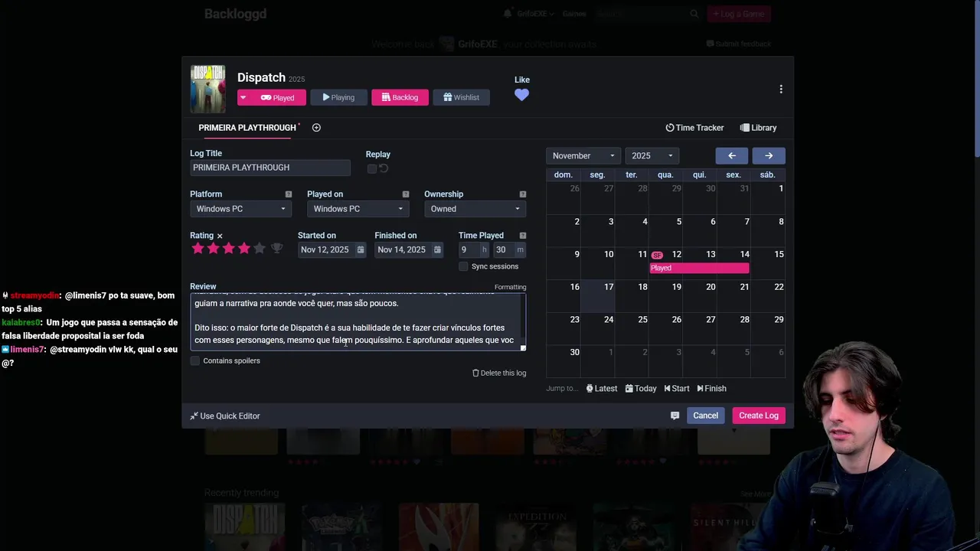Click the Create Log button
980x551 pixels.
pos(759,416)
